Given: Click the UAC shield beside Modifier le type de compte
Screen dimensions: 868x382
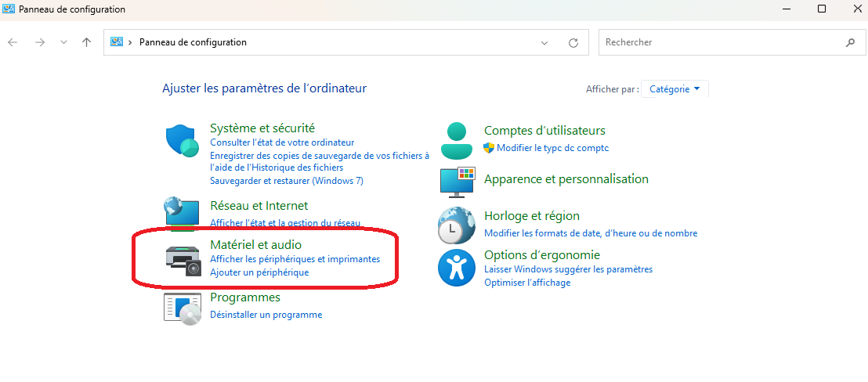Looking at the screenshot, I should click(x=489, y=148).
